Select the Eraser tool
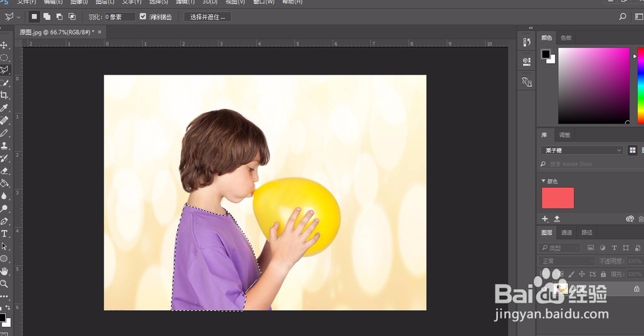The width and height of the screenshot is (644, 336). (x=4, y=171)
